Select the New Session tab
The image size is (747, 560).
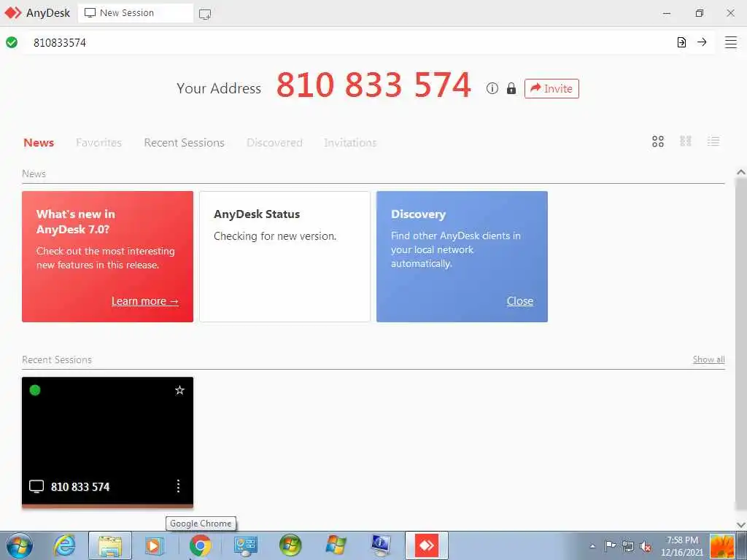[x=135, y=13]
